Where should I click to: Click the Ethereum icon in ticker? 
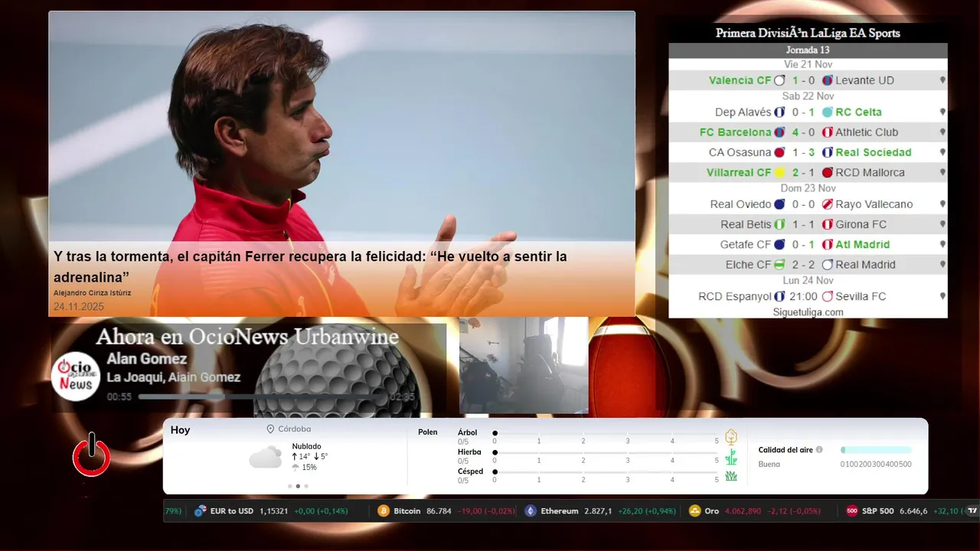(531, 510)
